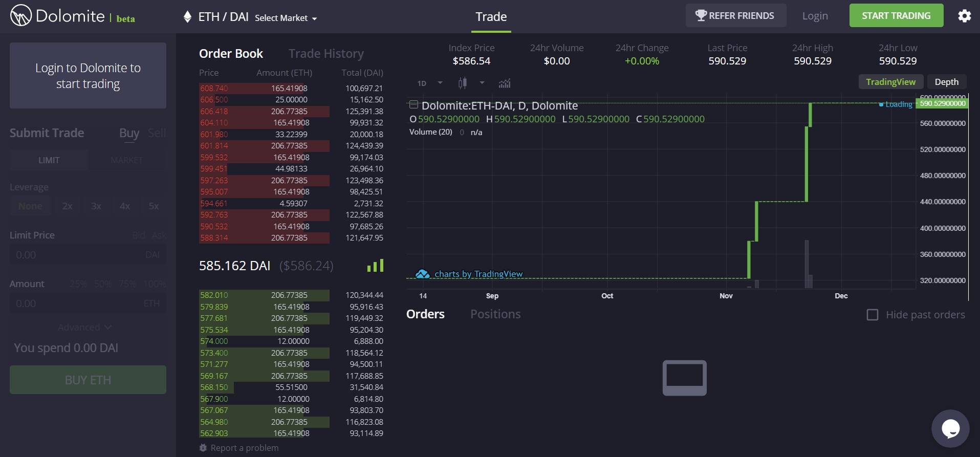Select the 608.740 ask order row

coord(291,88)
